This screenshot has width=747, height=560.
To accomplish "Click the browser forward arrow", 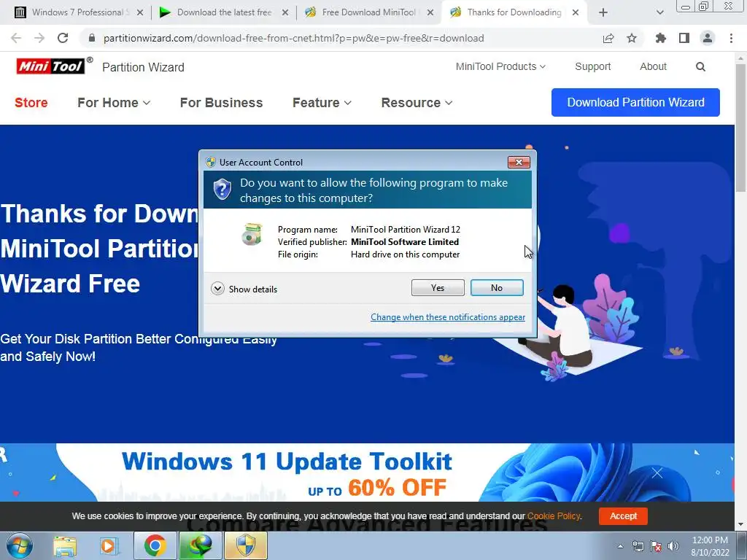I will point(39,38).
